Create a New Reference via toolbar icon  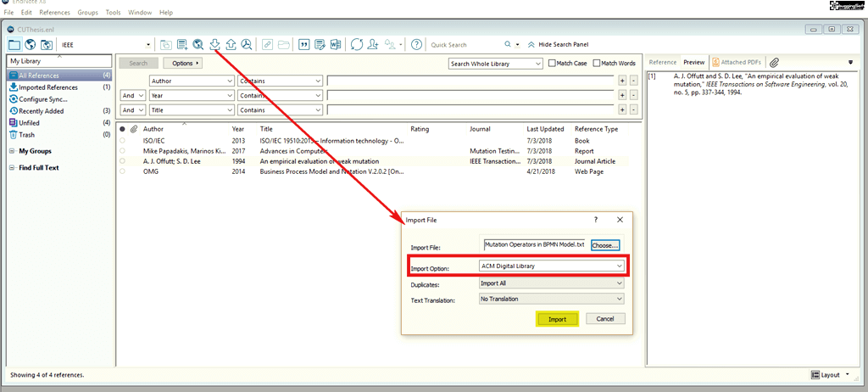tap(183, 45)
